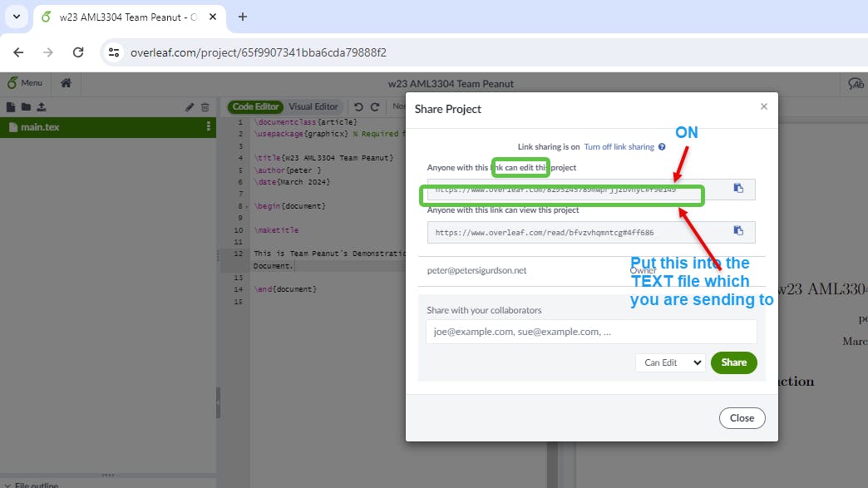Viewport: 868px width, 488px height.
Task: Delete the selected file with trash icon
Action: tap(205, 106)
